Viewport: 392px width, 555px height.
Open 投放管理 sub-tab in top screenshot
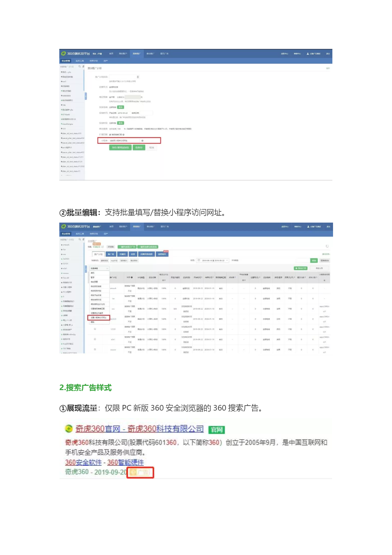coord(66,61)
